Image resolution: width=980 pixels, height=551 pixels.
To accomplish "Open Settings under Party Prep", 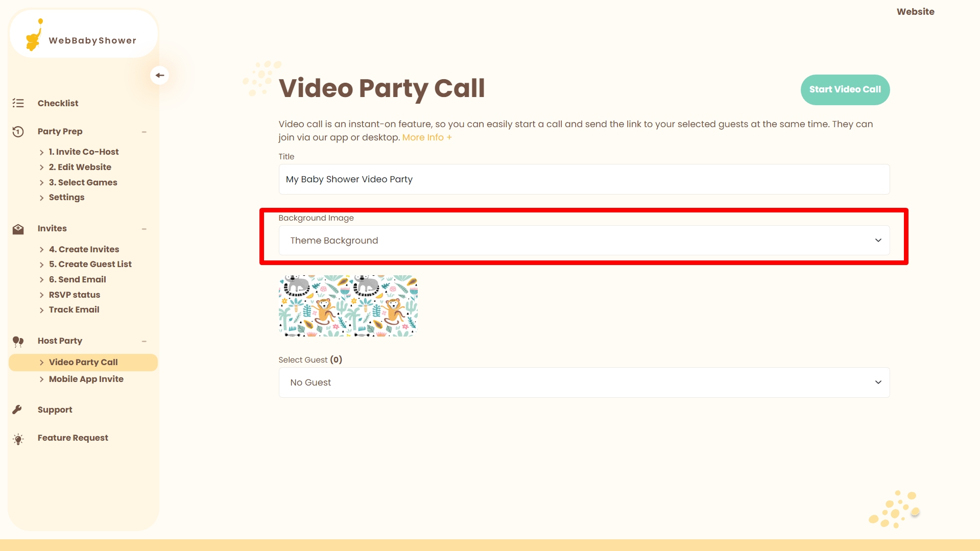I will point(67,197).
